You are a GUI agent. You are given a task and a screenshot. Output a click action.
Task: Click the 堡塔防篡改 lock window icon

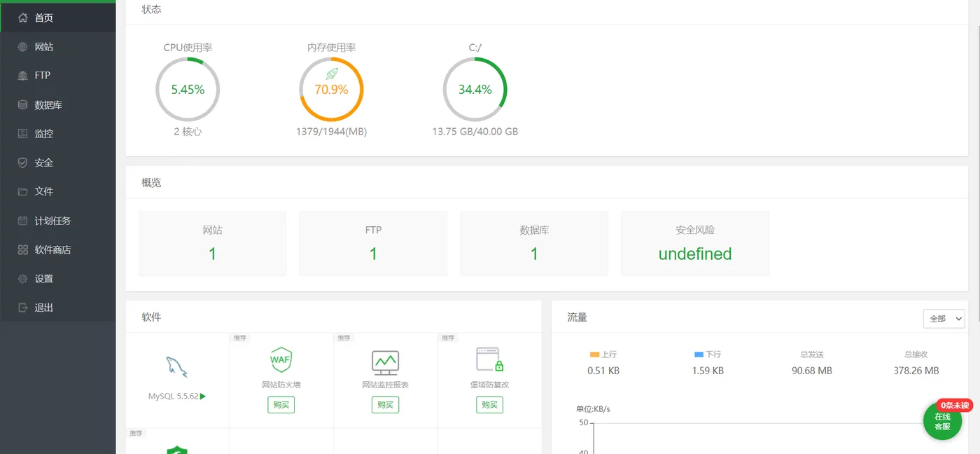490,359
